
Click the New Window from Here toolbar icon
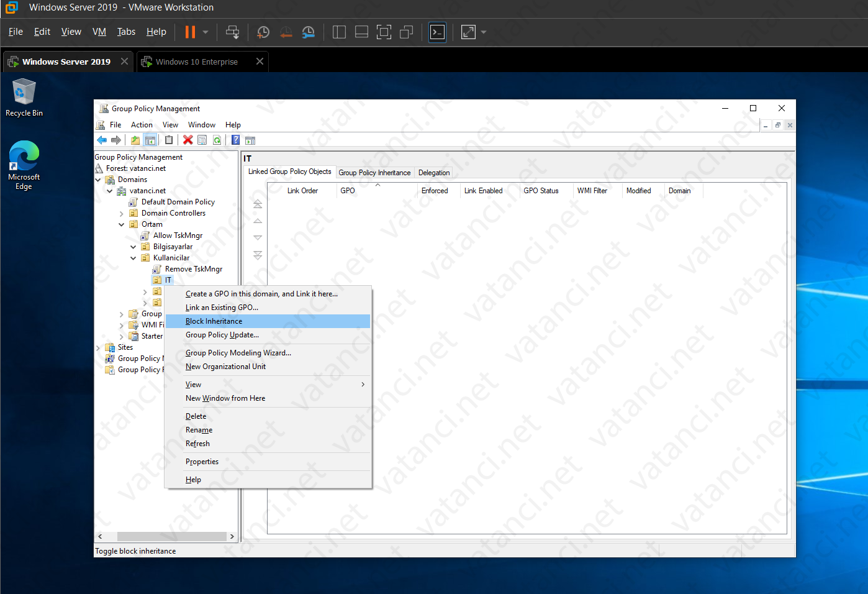click(250, 140)
